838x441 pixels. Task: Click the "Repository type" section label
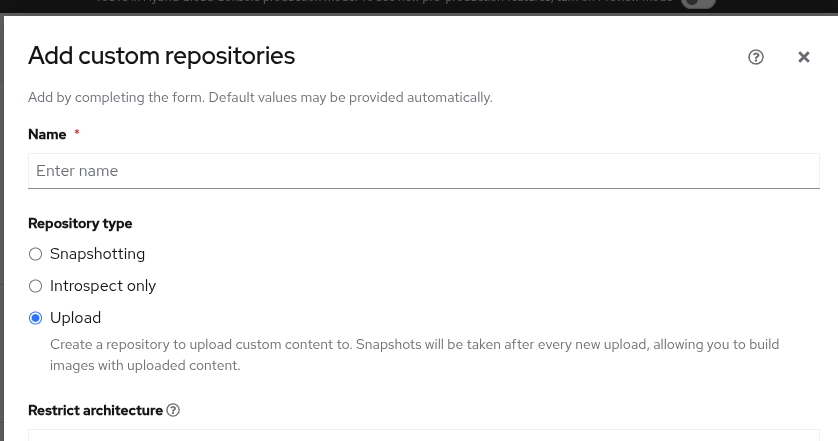click(x=80, y=223)
